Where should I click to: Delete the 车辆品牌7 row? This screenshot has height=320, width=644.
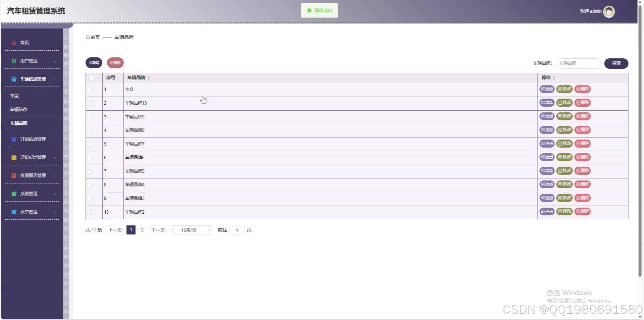(583, 144)
